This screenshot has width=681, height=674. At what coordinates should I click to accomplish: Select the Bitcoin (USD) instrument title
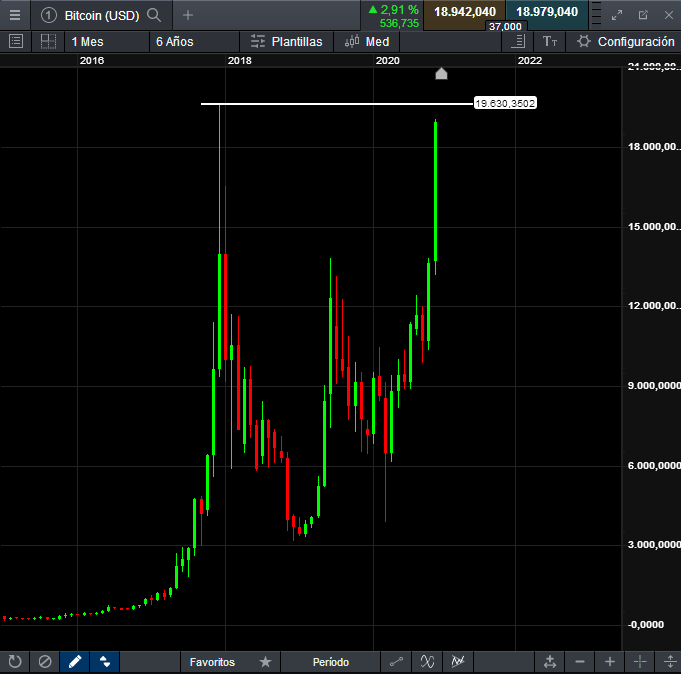point(102,16)
